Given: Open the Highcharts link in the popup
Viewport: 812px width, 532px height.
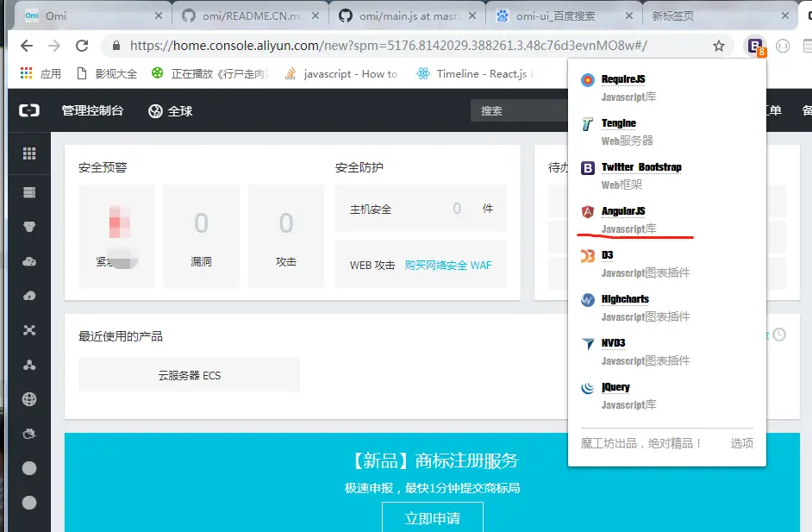Looking at the screenshot, I should pyautogui.click(x=625, y=299).
